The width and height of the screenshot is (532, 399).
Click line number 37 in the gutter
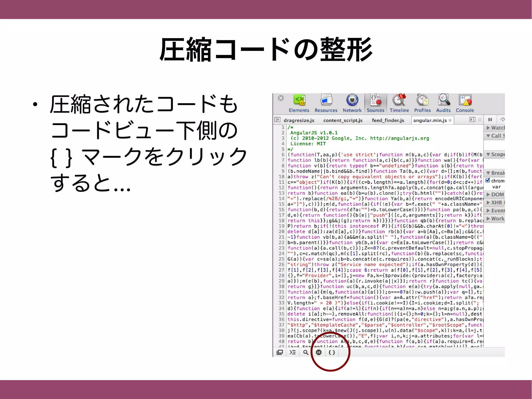pos(282,325)
